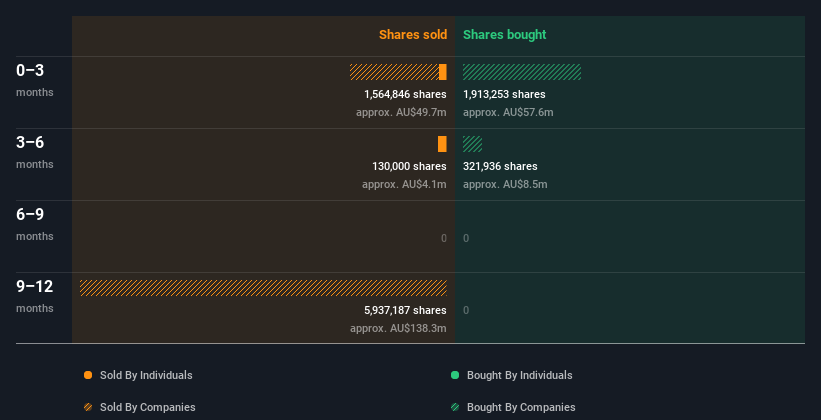
Task: Select the 6–9 months row label
Action: (35, 224)
